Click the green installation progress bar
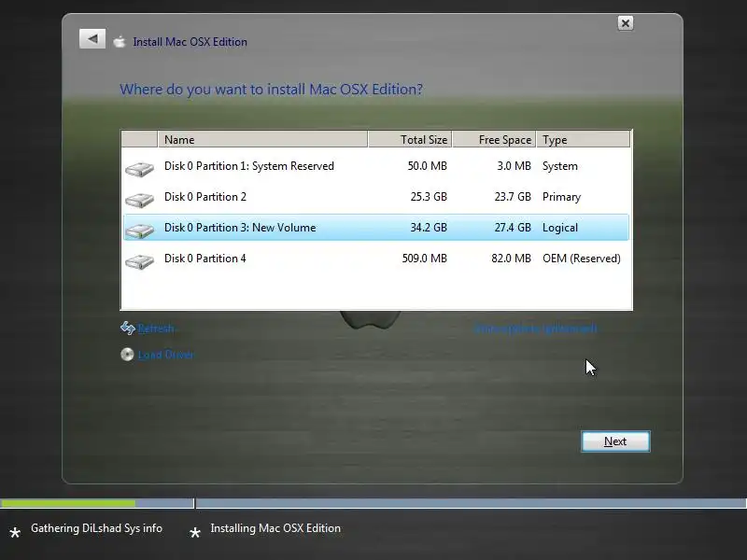The width and height of the screenshot is (747, 560). (67, 503)
